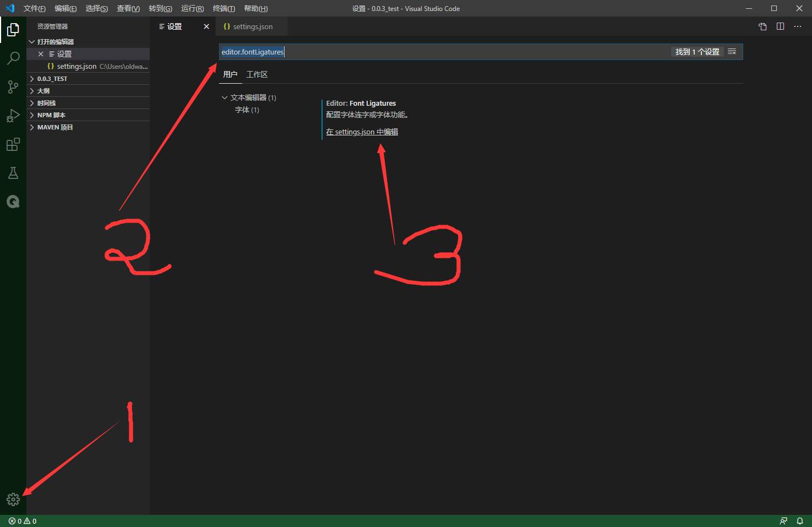Open Settings (JSON) icon in editor toolbar
Screen dimensions: 812x527
(762, 26)
